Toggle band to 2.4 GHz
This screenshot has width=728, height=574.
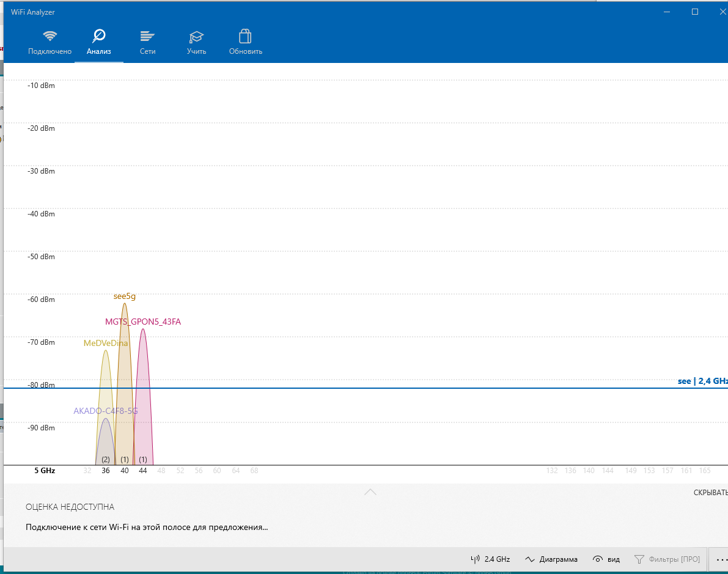[x=490, y=559]
